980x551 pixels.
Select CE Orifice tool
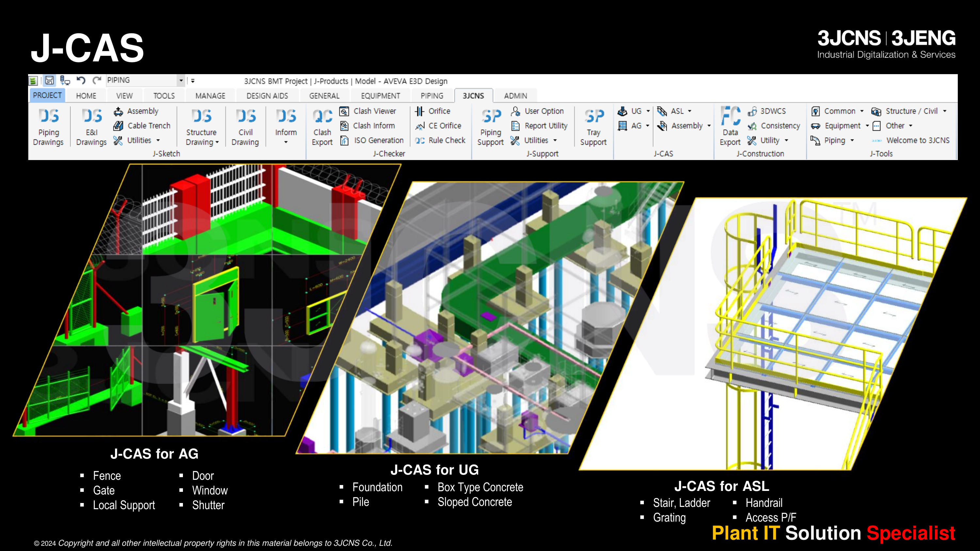pos(438,125)
